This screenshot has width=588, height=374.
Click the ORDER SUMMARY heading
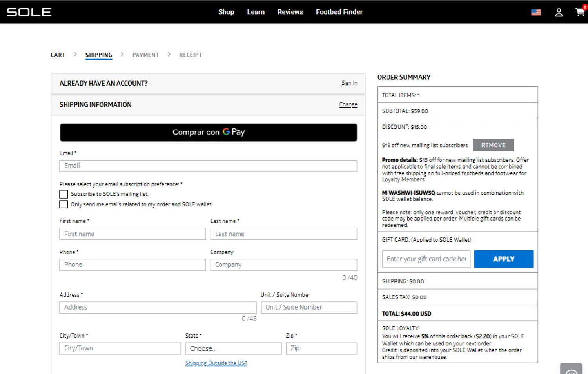404,77
